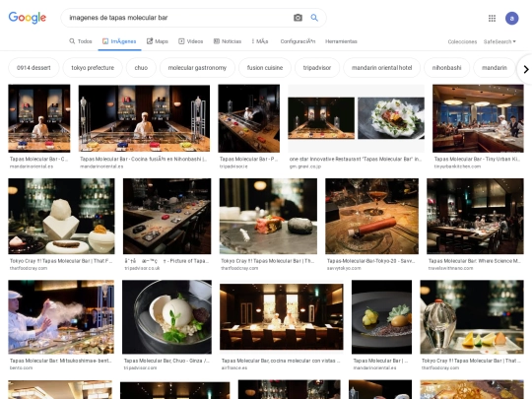The height and width of the screenshot is (399, 532).
Task: Click 'Tapas Molecular Bar: Where Science M...' caption
Action: coord(474,261)
